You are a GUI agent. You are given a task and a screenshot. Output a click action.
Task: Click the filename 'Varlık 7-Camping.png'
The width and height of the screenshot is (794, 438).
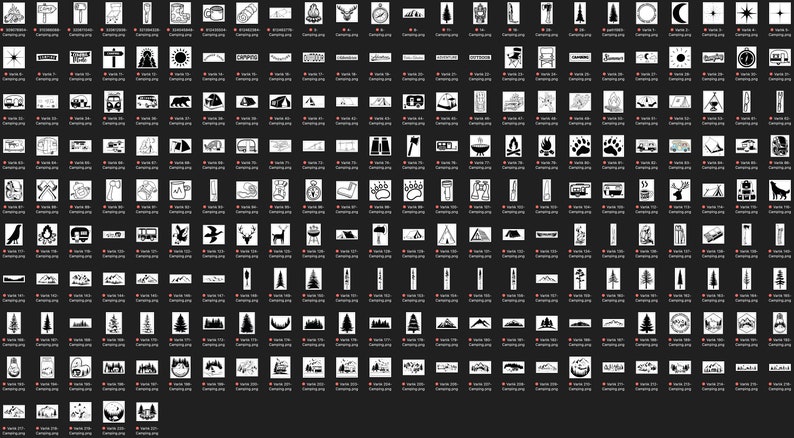(47, 76)
